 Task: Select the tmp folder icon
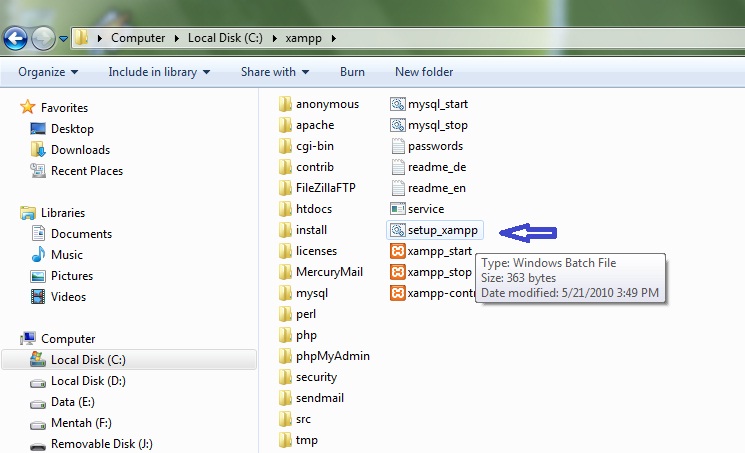point(285,440)
